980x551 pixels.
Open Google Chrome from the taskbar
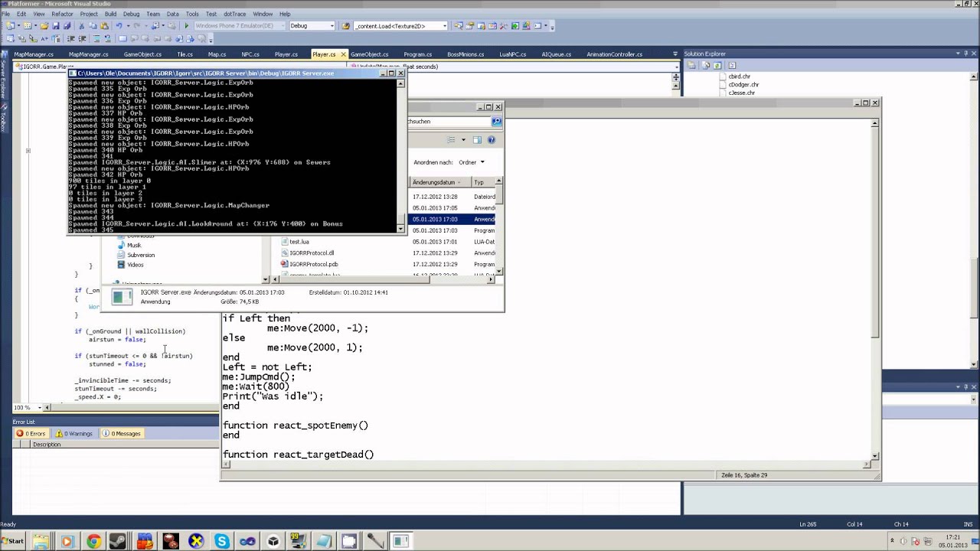[x=93, y=542]
